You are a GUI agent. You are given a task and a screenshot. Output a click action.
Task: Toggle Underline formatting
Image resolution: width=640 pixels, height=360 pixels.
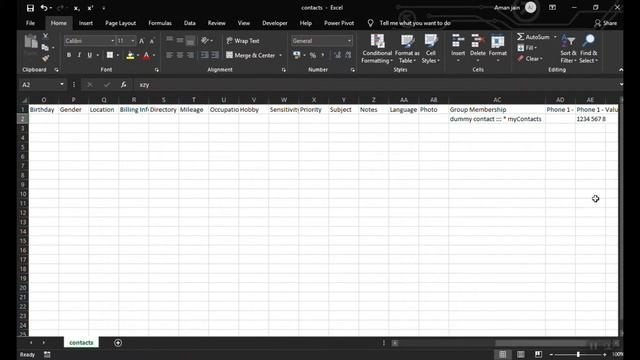point(89,55)
